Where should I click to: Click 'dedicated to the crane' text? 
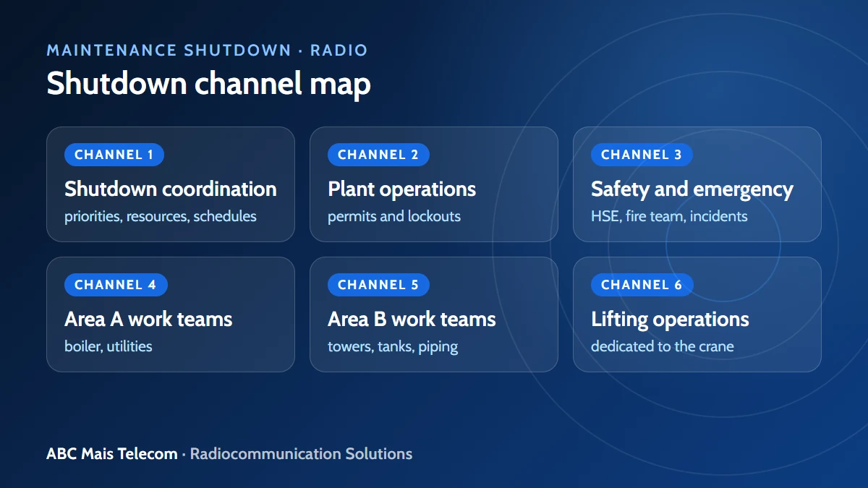point(663,346)
